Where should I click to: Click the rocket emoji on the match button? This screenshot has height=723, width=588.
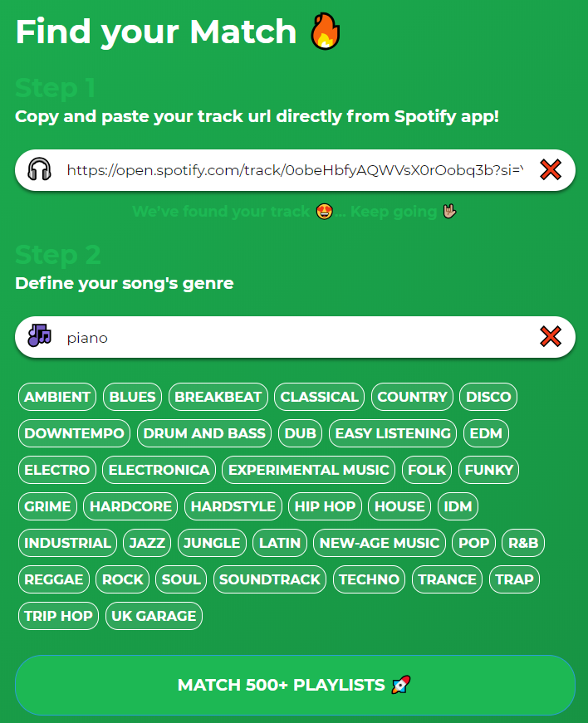click(x=399, y=685)
